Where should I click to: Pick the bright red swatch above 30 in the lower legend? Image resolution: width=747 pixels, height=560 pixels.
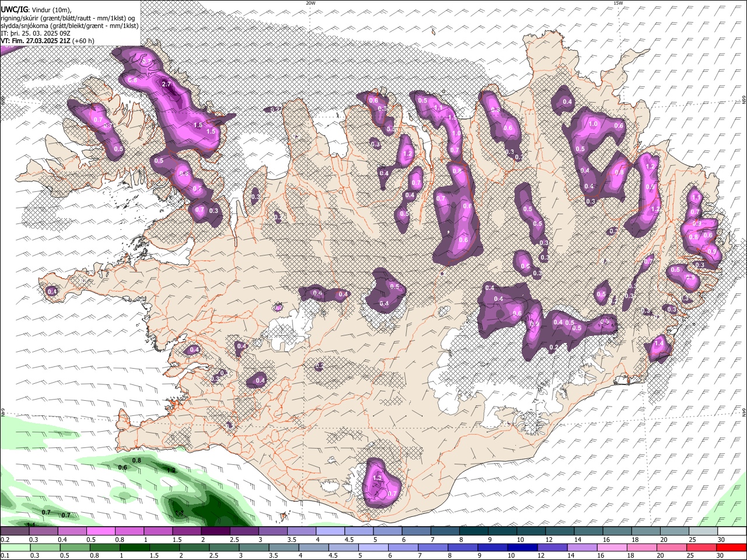click(x=732, y=547)
